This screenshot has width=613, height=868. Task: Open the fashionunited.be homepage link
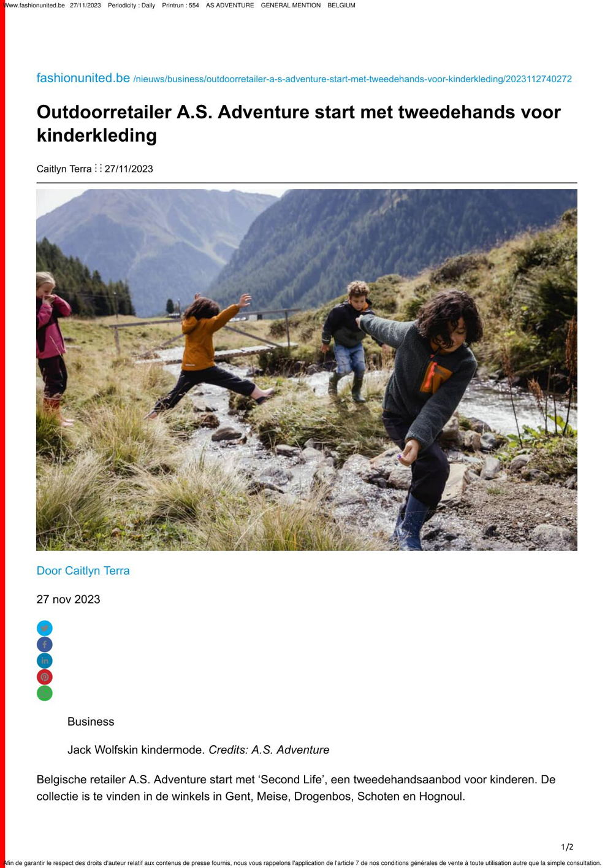83,78
